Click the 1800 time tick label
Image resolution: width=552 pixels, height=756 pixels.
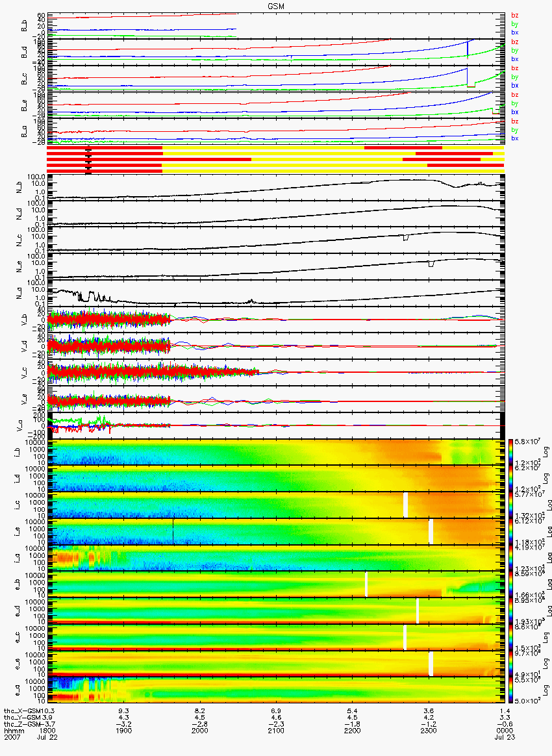[47, 731]
